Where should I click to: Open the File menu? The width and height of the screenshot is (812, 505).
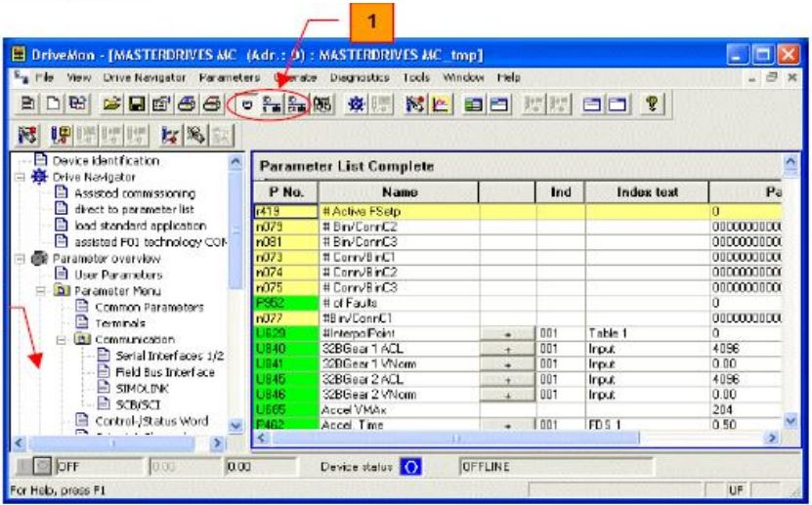pyautogui.click(x=45, y=77)
